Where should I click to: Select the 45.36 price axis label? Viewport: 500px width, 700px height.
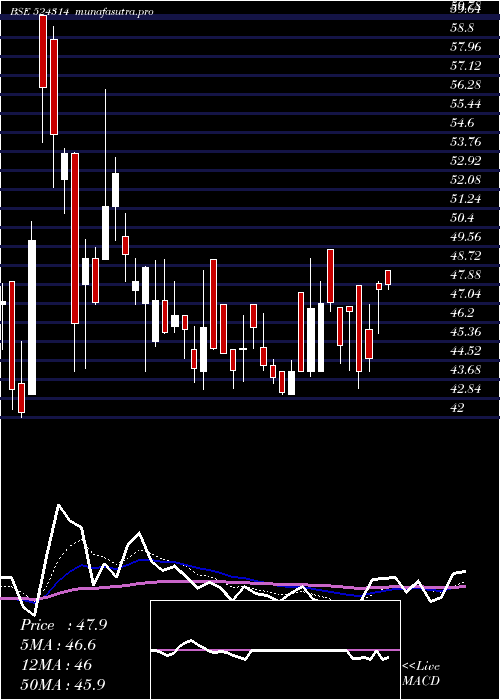(x=466, y=332)
